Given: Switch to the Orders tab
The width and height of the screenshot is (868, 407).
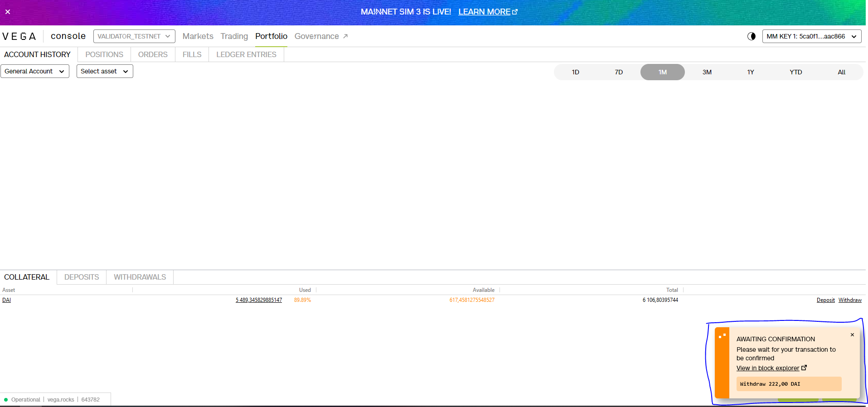Looking at the screenshot, I should click(x=153, y=54).
